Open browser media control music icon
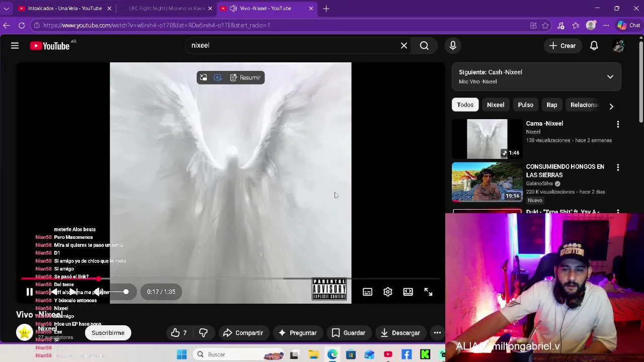The width and height of the screenshot is (644, 362). click(561, 26)
